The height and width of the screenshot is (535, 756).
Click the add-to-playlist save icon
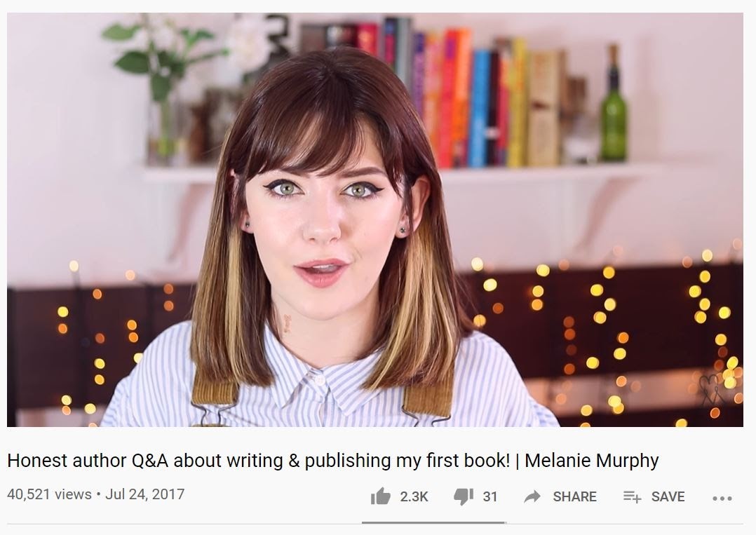tap(632, 496)
